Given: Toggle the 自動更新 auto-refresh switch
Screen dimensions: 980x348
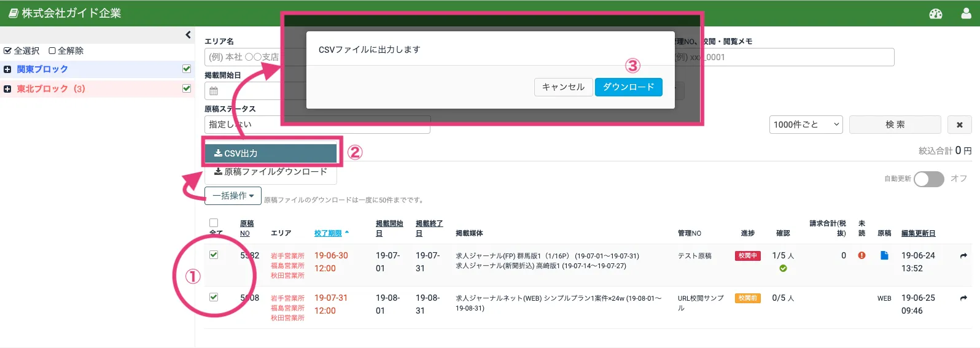Looking at the screenshot, I should [928, 179].
